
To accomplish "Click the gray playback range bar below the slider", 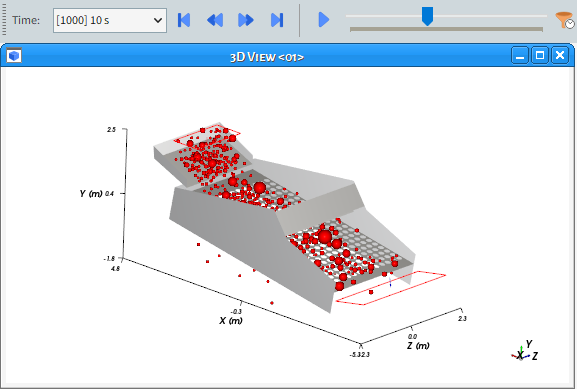I will pyautogui.click(x=446, y=29).
